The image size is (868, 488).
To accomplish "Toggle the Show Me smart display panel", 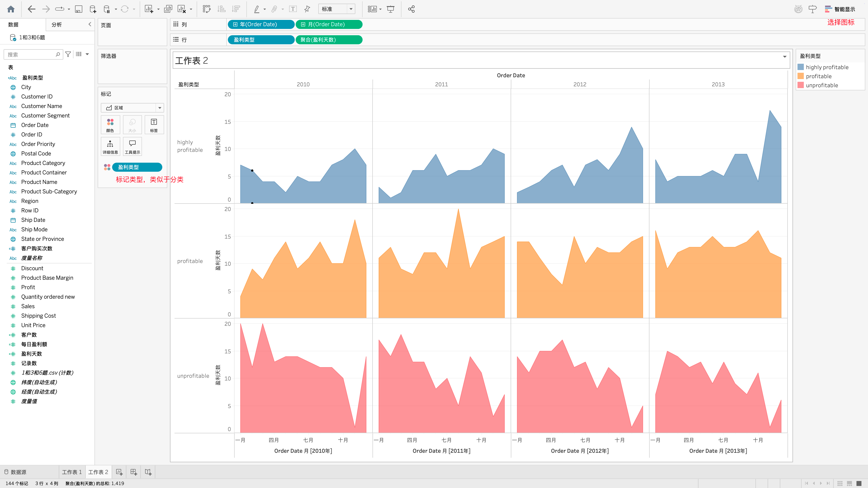I will [x=840, y=9].
